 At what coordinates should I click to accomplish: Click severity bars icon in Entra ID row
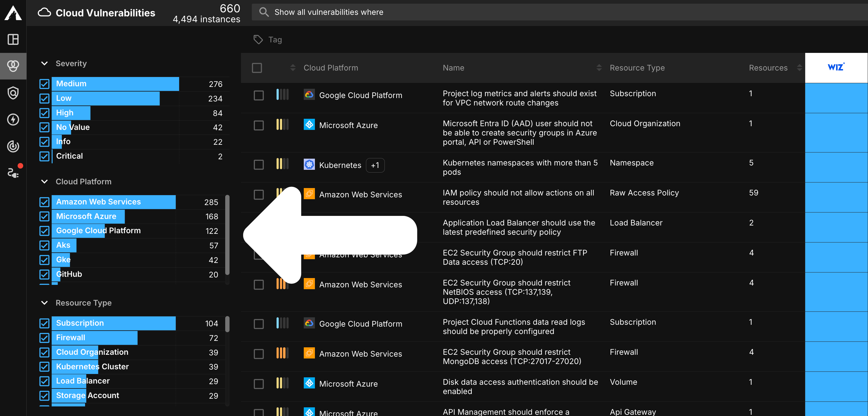coord(282,124)
